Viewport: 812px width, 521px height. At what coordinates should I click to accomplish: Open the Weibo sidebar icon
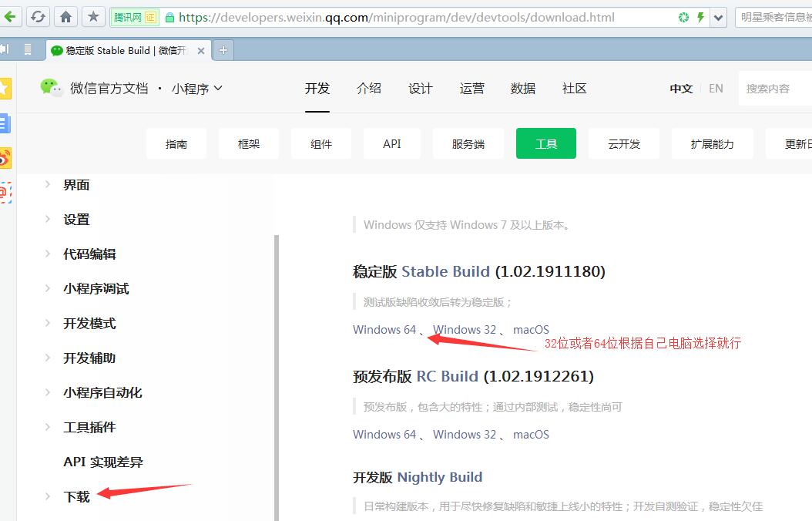[5, 158]
